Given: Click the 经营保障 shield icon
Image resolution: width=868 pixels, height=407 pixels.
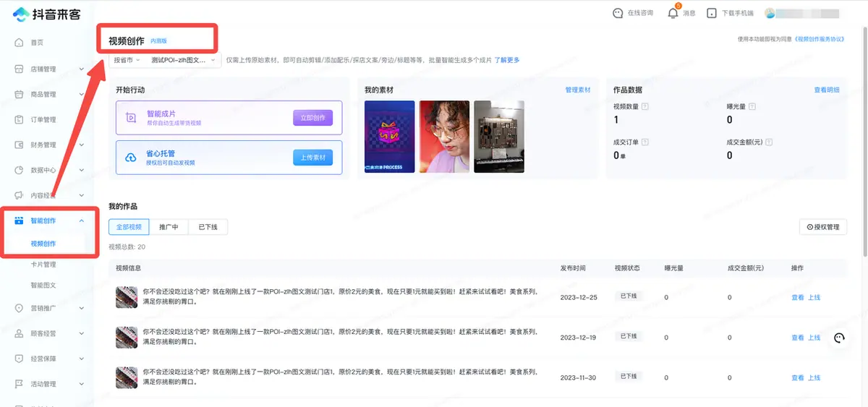Looking at the screenshot, I should pos(20,359).
